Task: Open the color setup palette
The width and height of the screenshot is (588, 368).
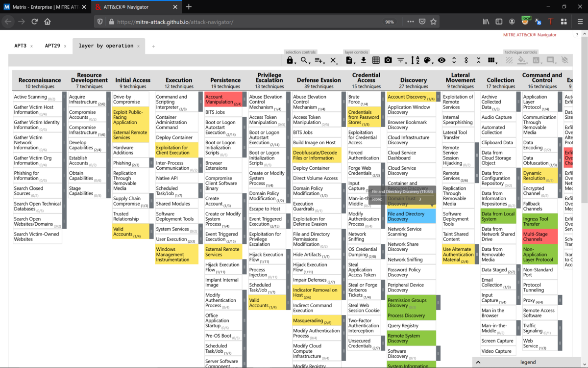Action: pos(428,60)
